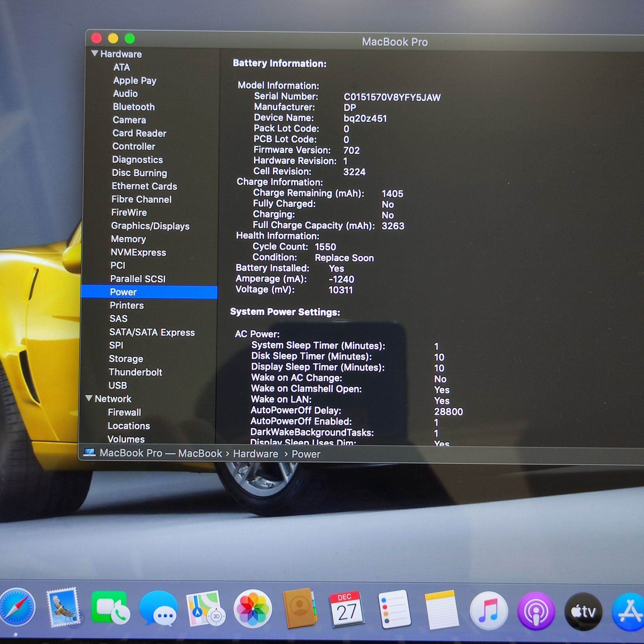
Task: Select Memory in the sidebar
Action: point(128,239)
